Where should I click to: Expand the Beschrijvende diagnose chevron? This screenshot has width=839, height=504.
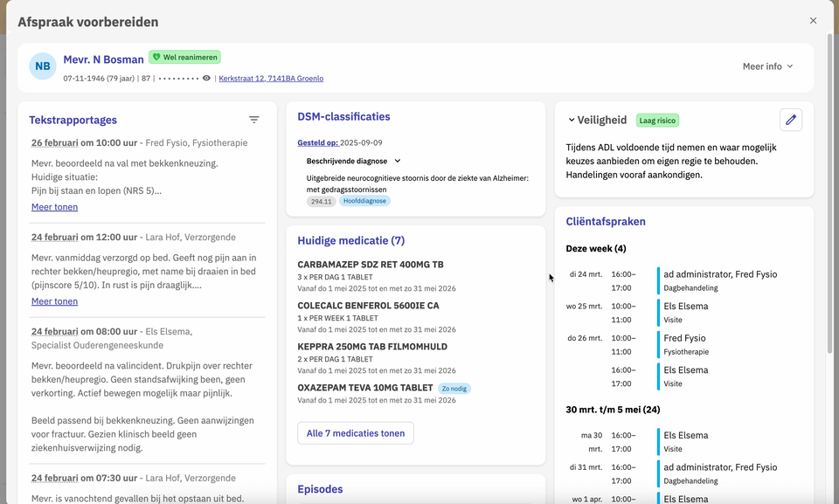[x=398, y=161]
